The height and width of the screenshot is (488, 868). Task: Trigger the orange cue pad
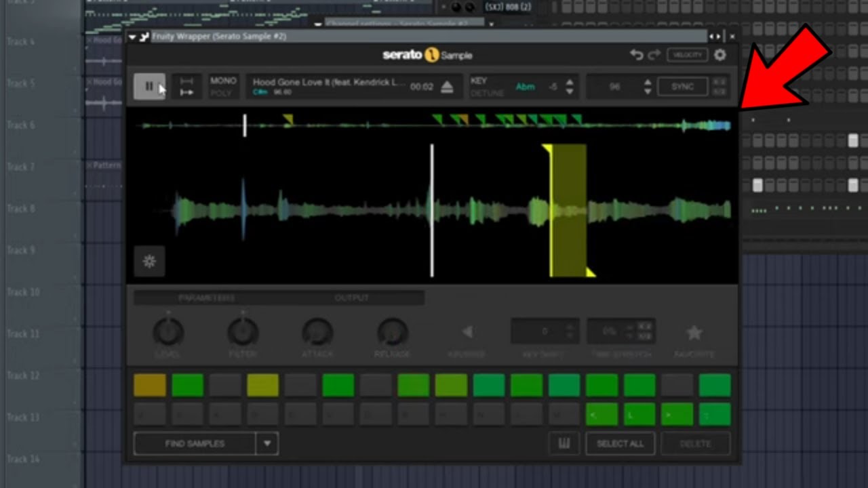(150, 385)
